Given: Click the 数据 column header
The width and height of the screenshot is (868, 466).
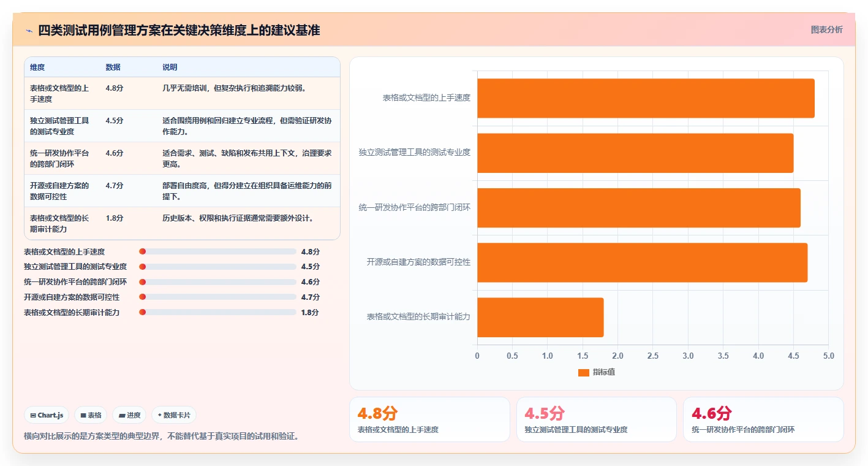Looking at the screenshot, I should tap(113, 67).
